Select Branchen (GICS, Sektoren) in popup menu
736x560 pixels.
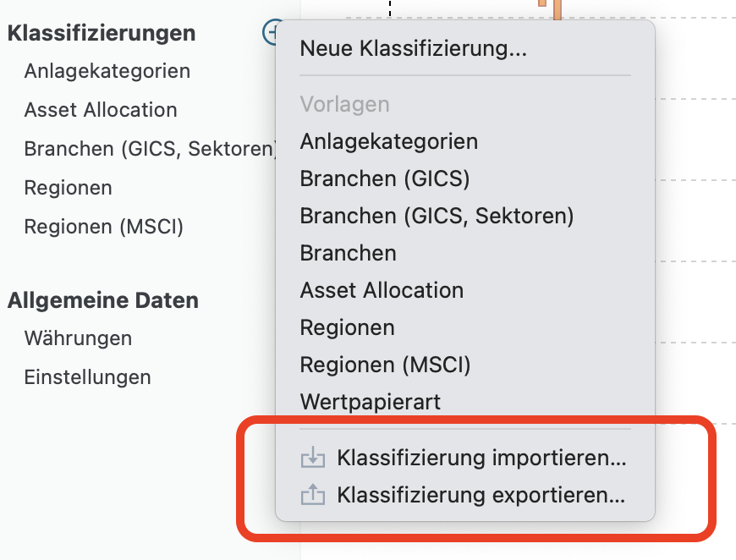click(437, 216)
